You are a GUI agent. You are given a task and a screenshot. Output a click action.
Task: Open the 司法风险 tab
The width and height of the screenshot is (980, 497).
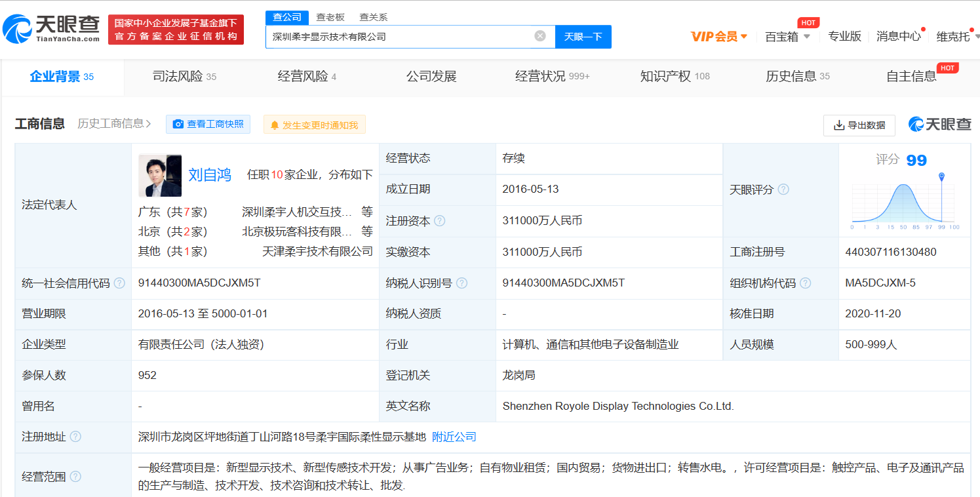(x=185, y=77)
